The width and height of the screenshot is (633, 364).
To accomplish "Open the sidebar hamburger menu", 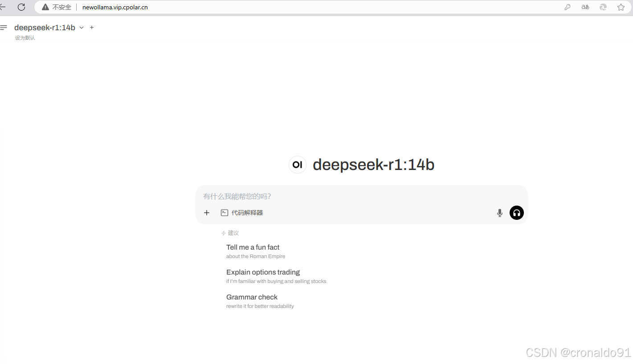I will (4, 28).
